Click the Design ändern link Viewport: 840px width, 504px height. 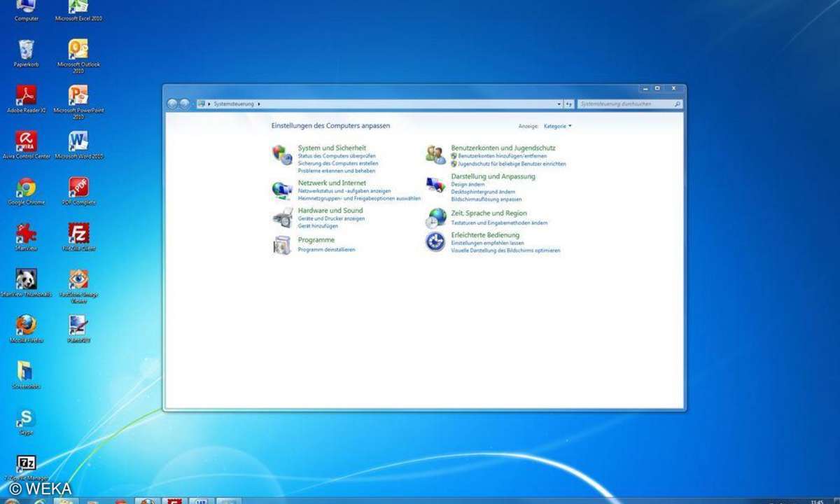click(468, 184)
